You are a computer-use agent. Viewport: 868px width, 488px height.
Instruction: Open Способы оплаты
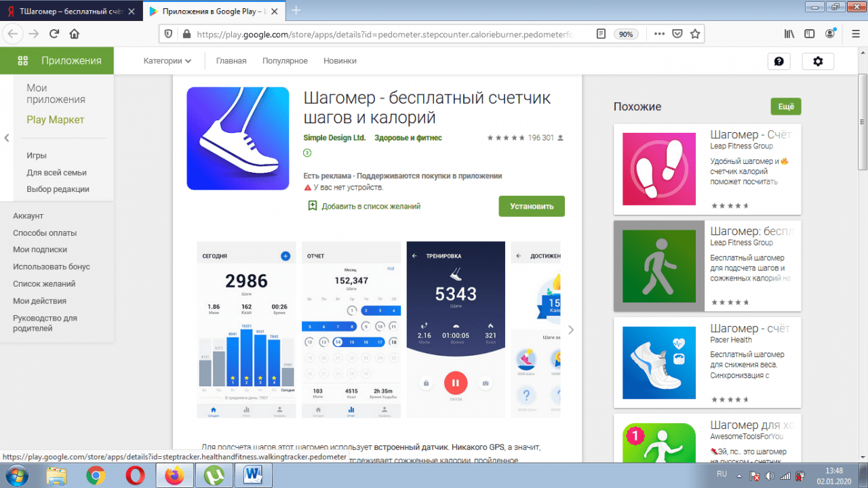coord(45,232)
